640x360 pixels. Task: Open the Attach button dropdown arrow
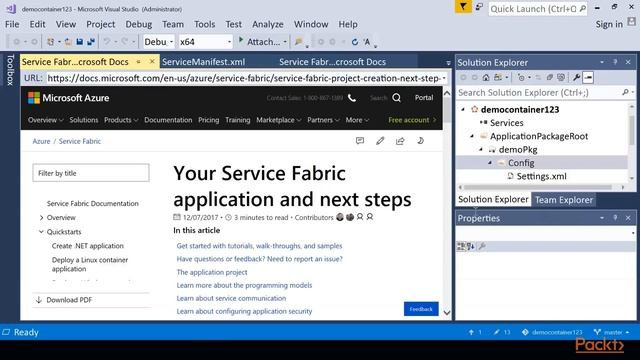285,42
